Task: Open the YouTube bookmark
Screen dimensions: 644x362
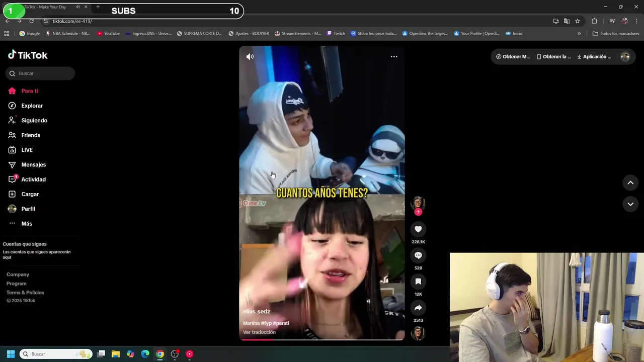Action: pos(108,34)
